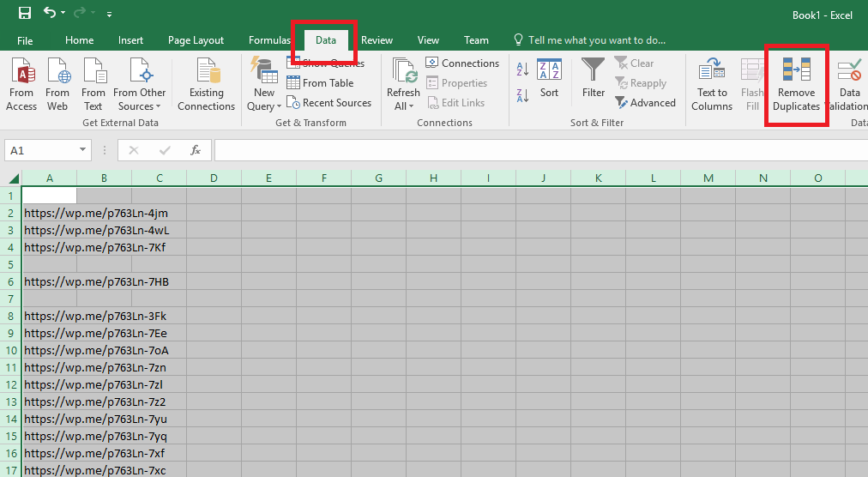The image size is (868, 477).
Task: Select the Data ribbon tab
Action: click(x=326, y=40)
